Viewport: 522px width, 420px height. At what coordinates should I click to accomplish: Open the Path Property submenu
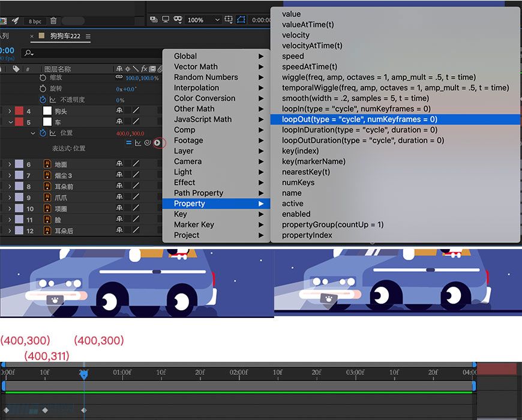click(216, 193)
